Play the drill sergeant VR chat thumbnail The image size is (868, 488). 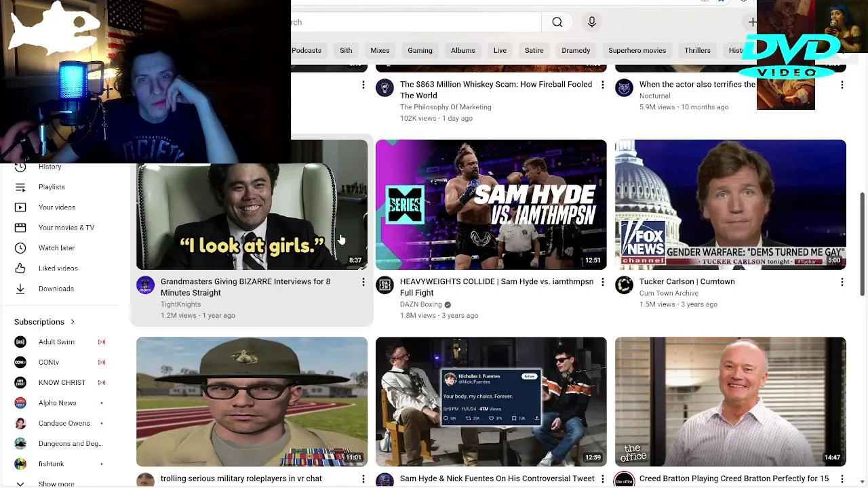click(x=252, y=401)
